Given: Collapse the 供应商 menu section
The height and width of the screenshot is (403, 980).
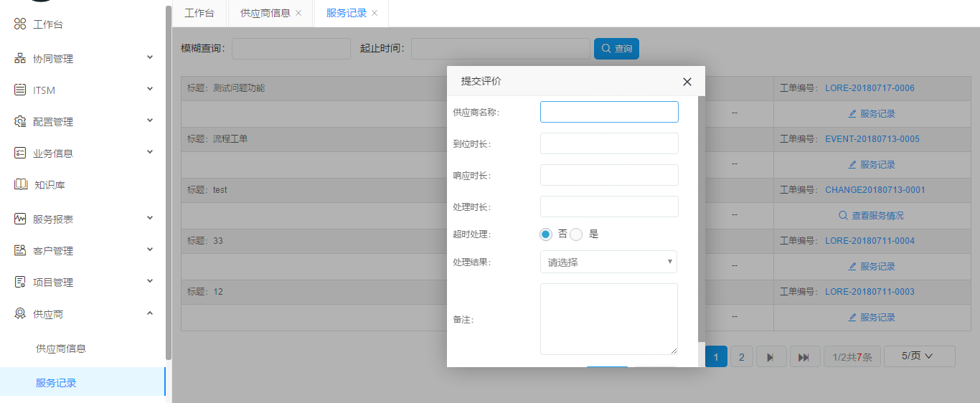Looking at the screenshot, I should point(150,313).
